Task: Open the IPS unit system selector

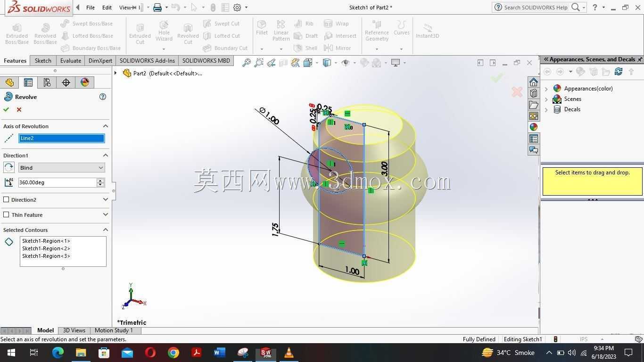Action: pyautogui.click(x=591, y=339)
